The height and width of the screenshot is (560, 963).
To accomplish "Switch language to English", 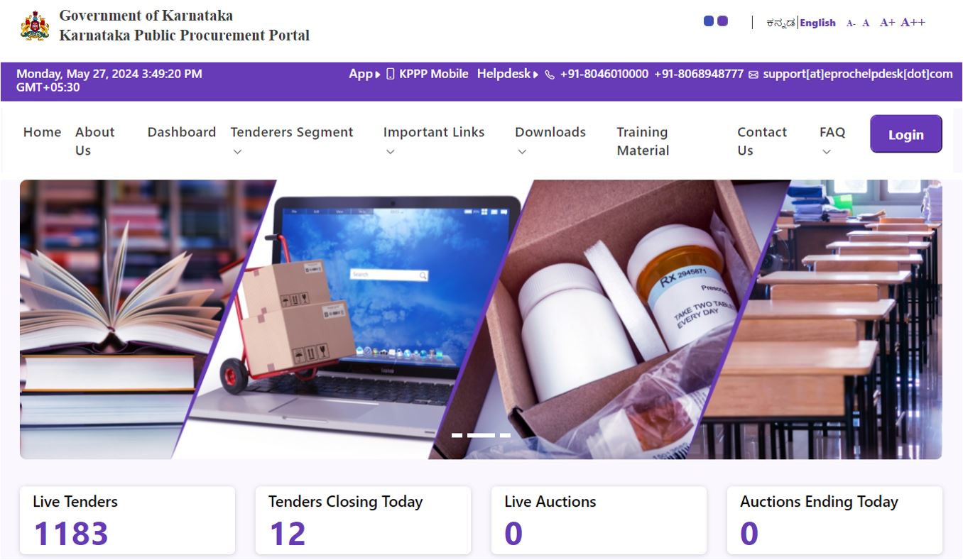I will coord(817,23).
